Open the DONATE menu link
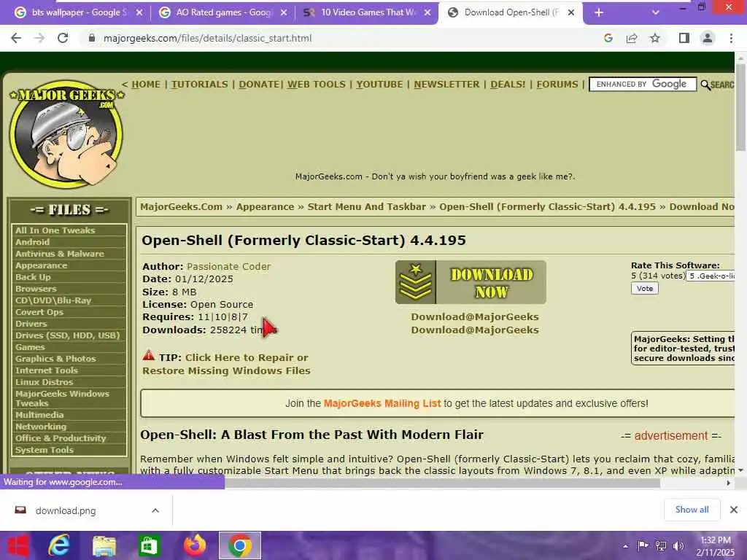 tap(259, 85)
